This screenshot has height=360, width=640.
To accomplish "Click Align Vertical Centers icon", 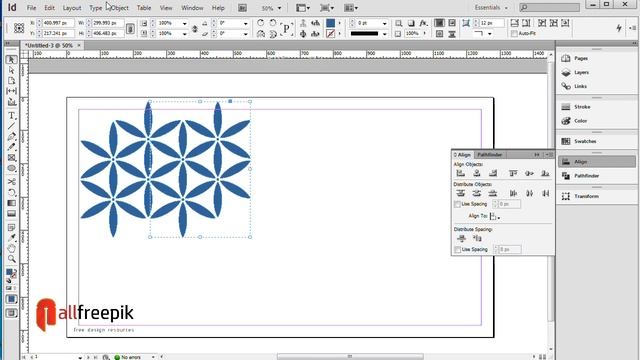I will [529, 173].
